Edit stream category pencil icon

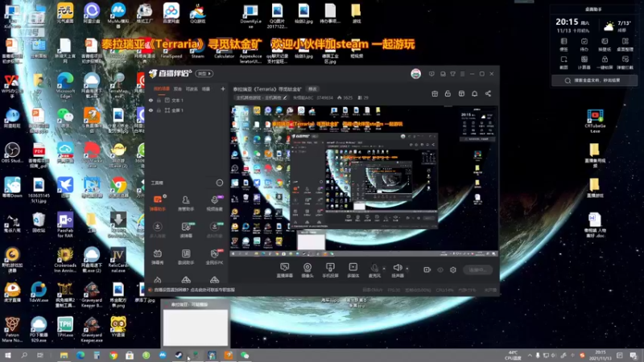[285, 97]
